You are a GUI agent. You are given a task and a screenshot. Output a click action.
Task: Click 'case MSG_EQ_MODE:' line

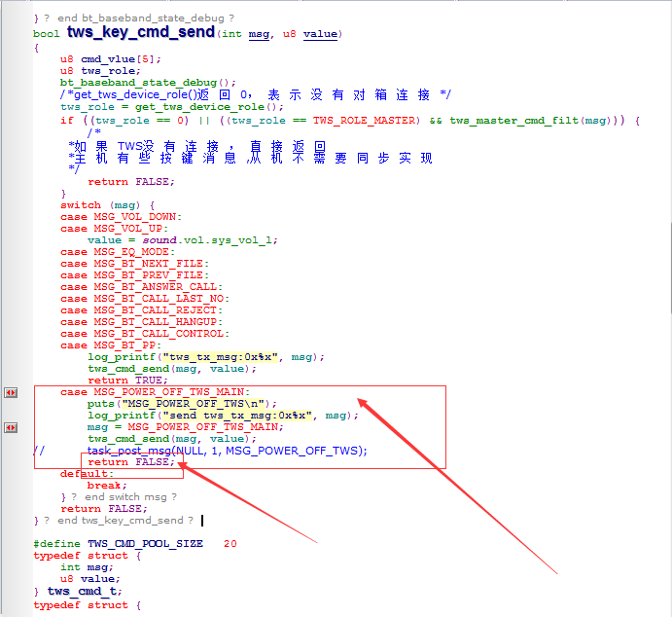tap(118, 252)
